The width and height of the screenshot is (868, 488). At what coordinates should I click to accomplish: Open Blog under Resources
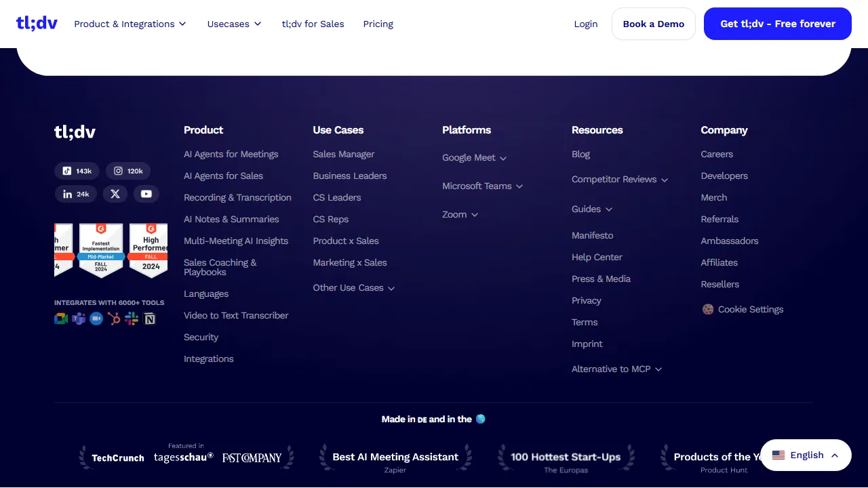[581, 154]
